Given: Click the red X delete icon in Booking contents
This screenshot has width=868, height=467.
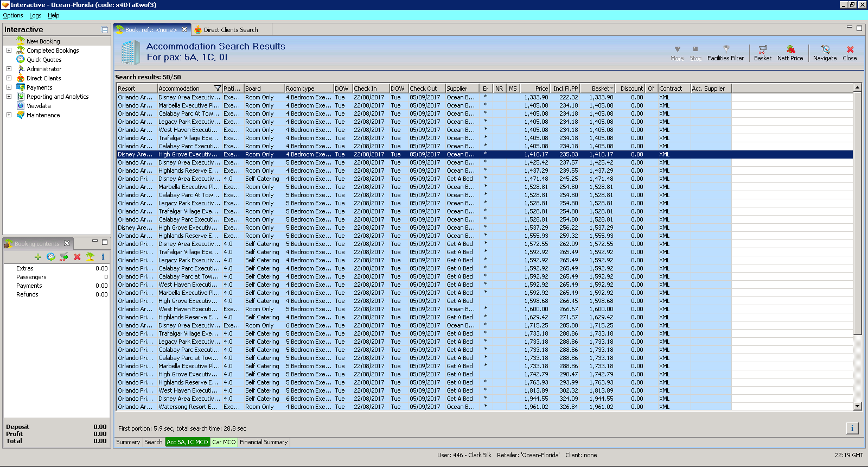Looking at the screenshot, I should pos(77,257).
